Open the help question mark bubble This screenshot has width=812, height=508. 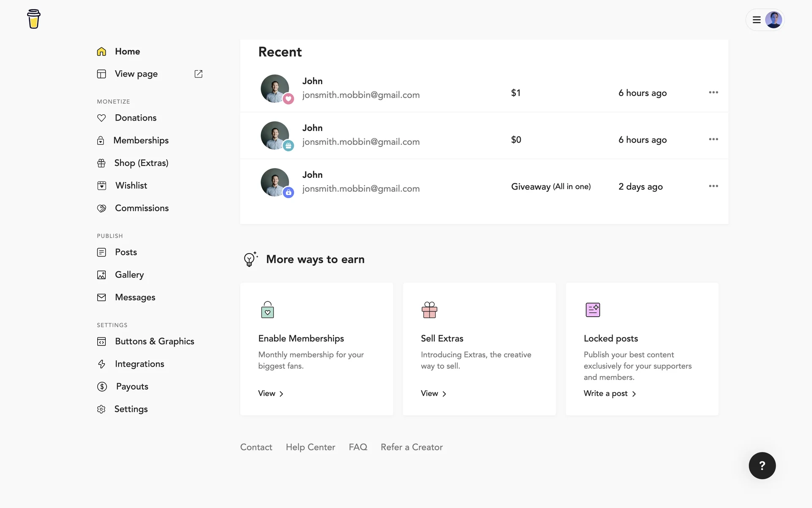point(762,466)
